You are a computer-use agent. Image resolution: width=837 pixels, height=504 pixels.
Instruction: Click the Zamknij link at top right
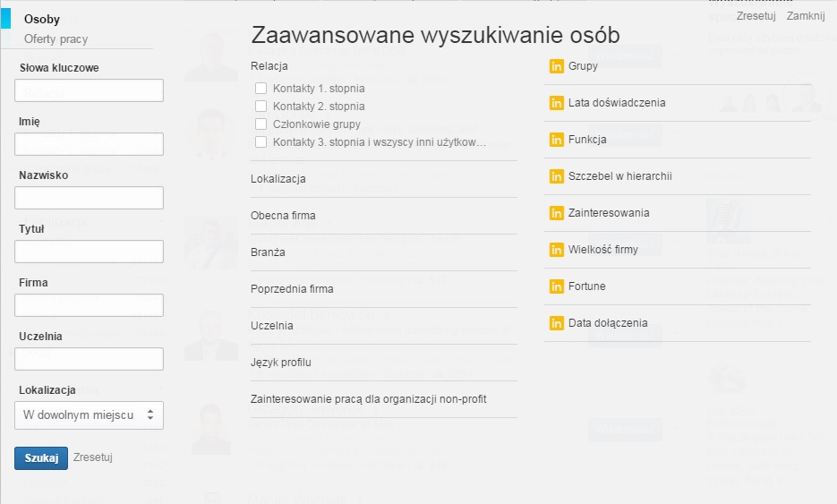(805, 16)
